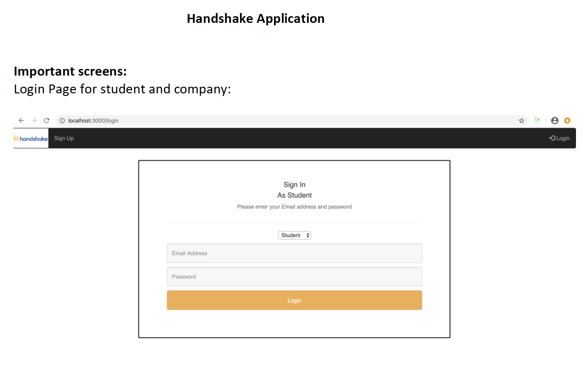Screen dimensions: 588x371
Task: Click the Login link in navbar
Action: [x=559, y=138]
